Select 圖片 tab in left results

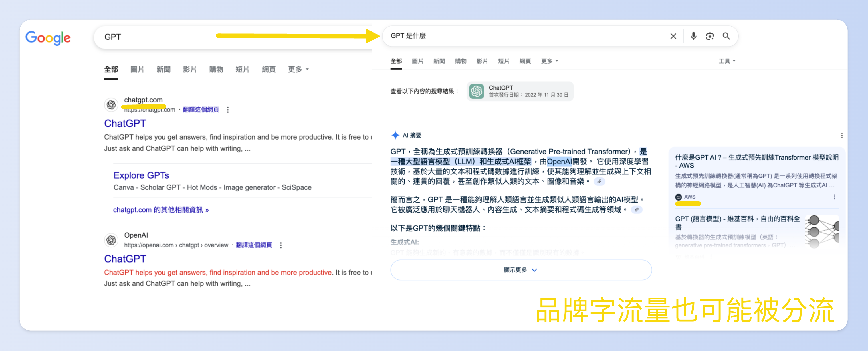point(137,70)
